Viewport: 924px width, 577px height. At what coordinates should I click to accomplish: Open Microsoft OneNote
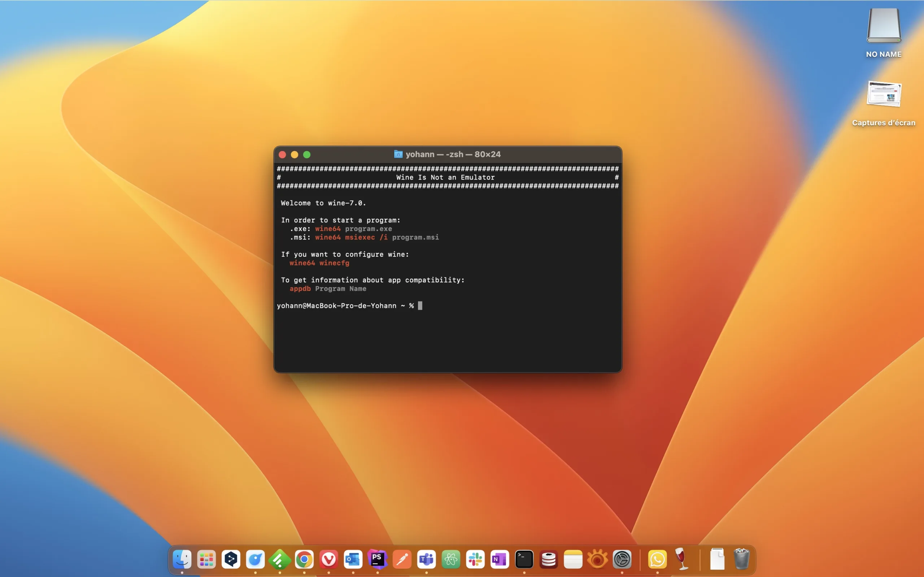click(500, 559)
